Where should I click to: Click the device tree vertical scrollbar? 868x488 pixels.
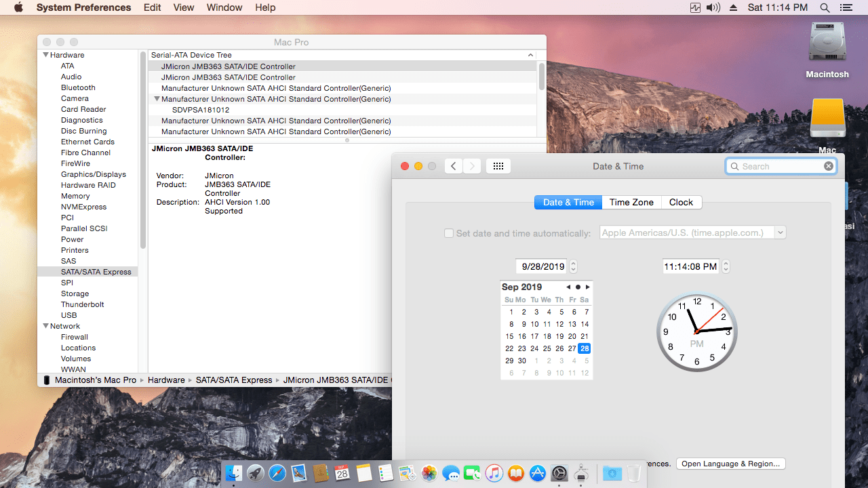541,76
